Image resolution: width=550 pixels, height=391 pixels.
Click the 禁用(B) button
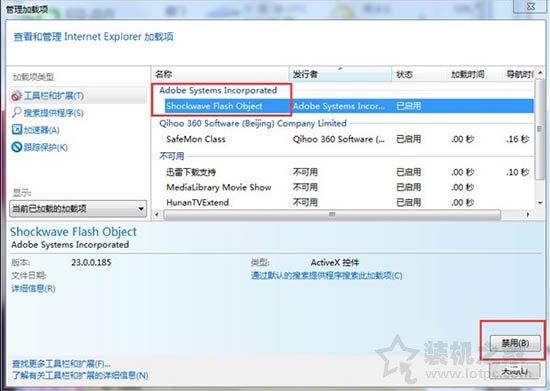[515, 343]
